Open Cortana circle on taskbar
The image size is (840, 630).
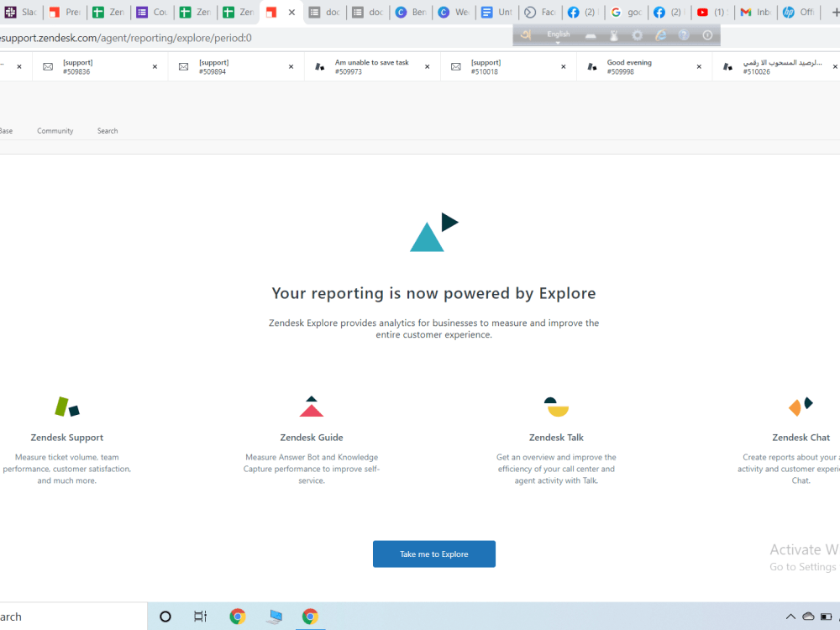click(165, 617)
